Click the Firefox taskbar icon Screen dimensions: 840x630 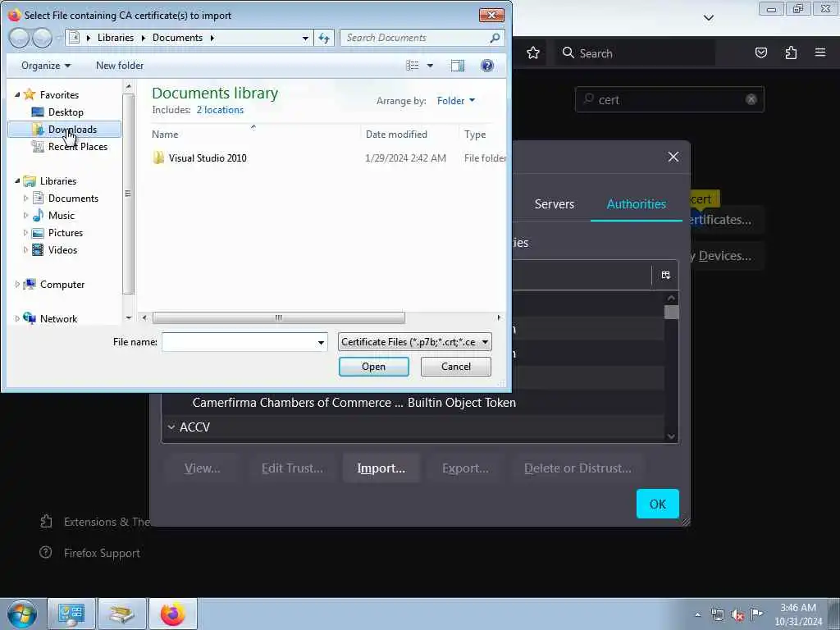(173, 614)
